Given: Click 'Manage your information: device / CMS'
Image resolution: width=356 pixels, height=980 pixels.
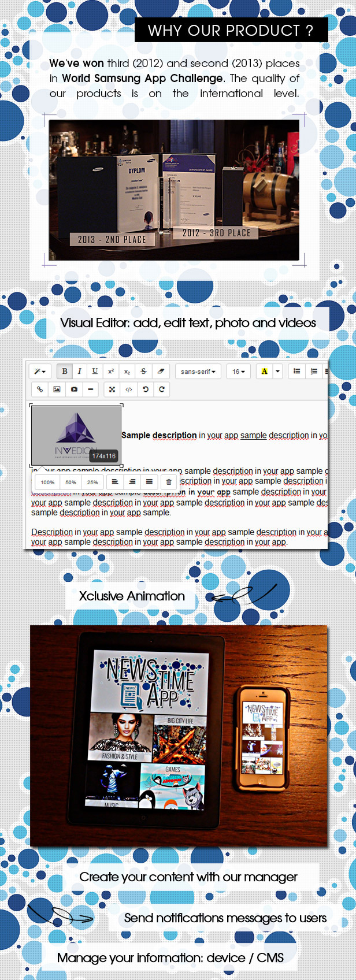Looking at the screenshot, I should coord(170,957).
